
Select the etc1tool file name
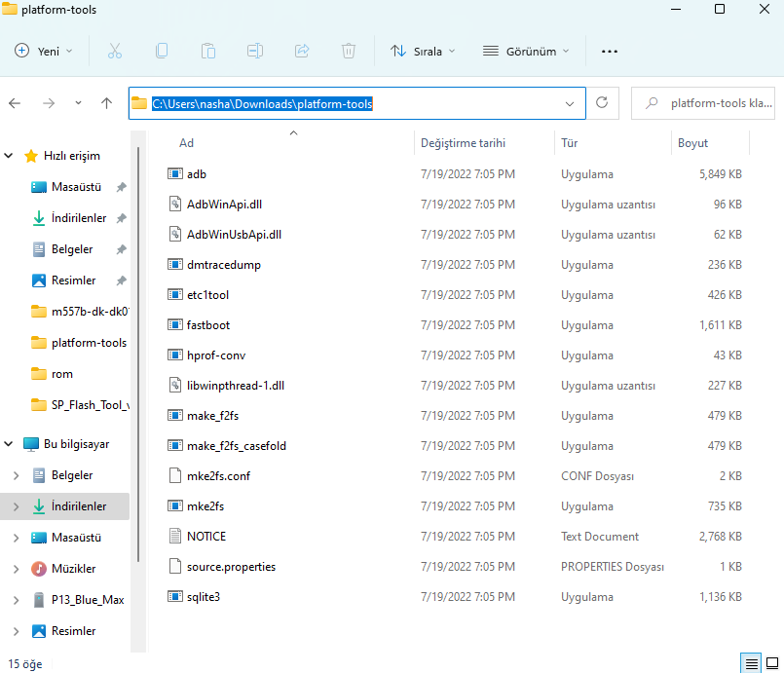click(207, 295)
